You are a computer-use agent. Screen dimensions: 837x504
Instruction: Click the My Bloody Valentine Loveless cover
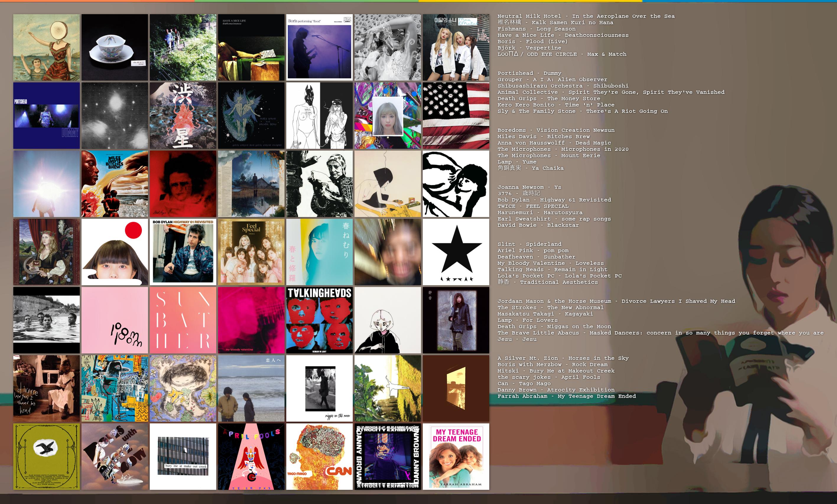coord(251,320)
